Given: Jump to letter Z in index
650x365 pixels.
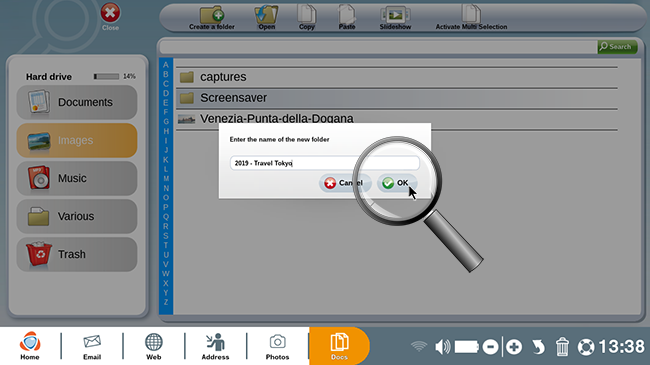Looking at the screenshot, I should coord(166,302).
